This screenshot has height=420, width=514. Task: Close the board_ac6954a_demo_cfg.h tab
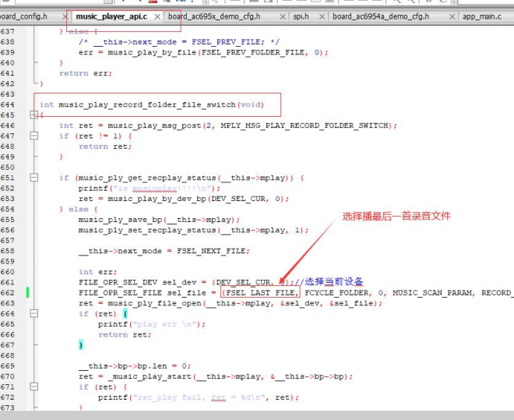pos(452,16)
